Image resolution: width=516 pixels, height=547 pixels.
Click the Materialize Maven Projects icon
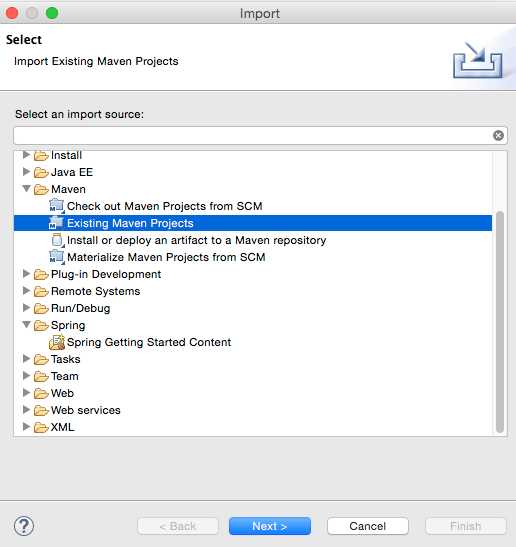(x=57, y=257)
